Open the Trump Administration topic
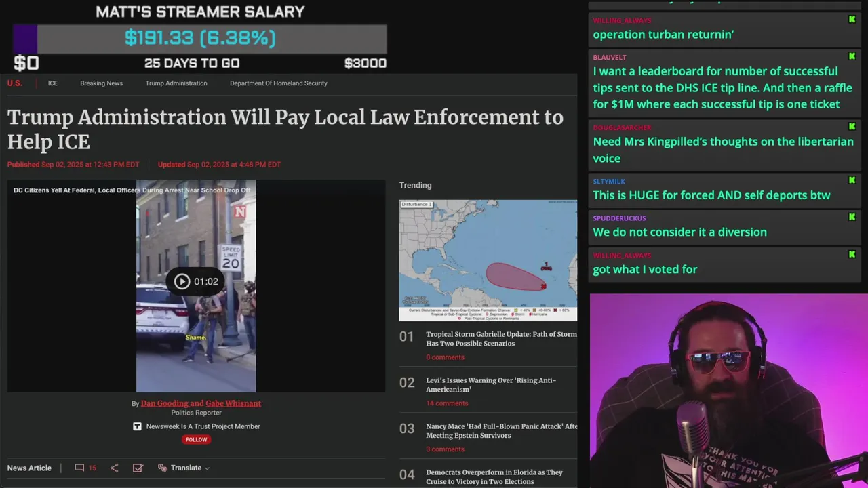 [x=176, y=83]
